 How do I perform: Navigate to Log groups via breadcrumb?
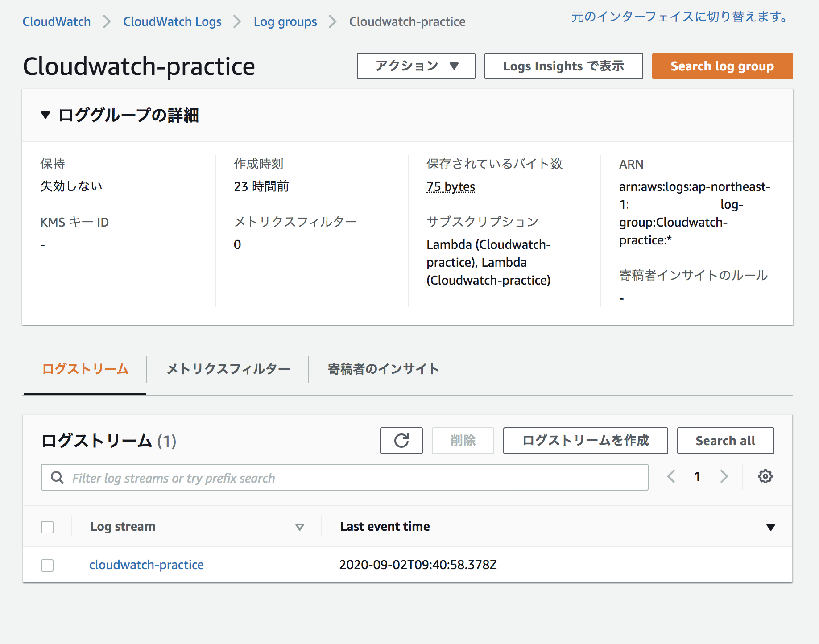click(285, 21)
